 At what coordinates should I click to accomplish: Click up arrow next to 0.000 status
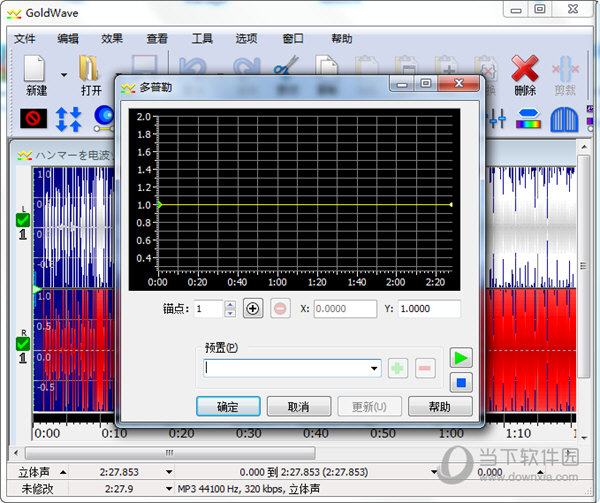click(x=540, y=472)
